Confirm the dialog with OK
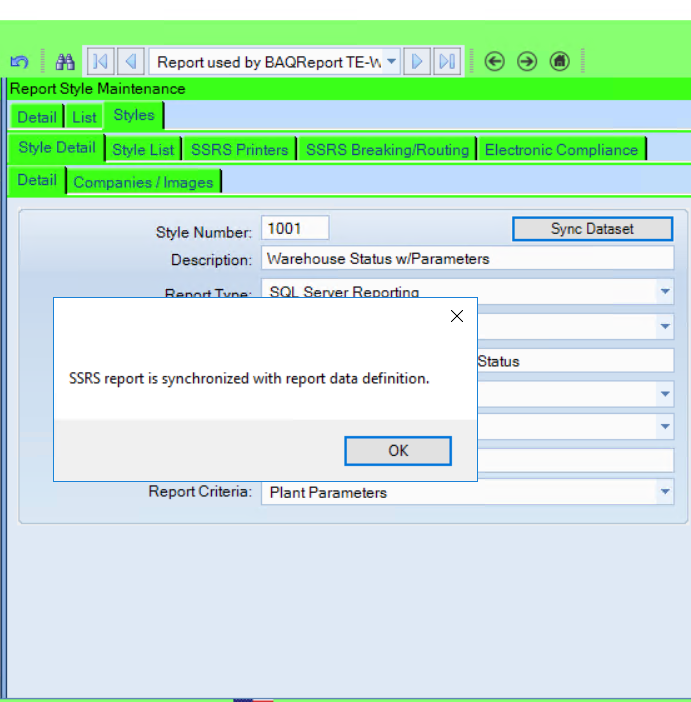The height and width of the screenshot is (702, 691). [398, 450]
